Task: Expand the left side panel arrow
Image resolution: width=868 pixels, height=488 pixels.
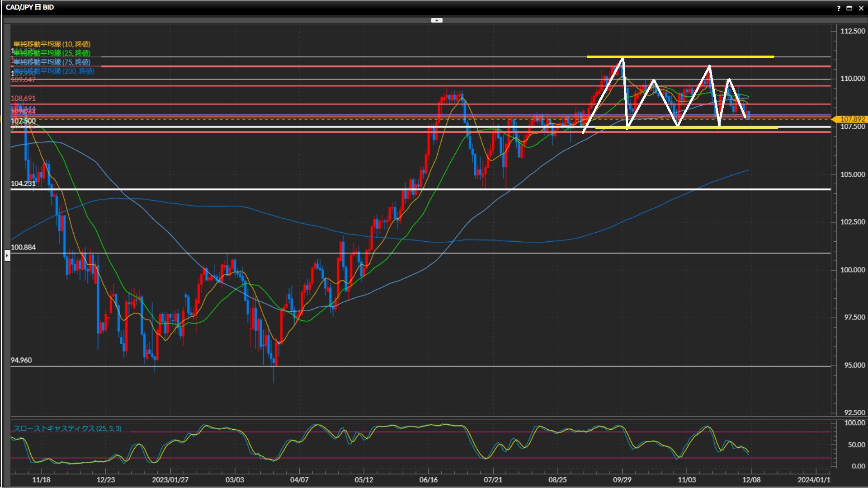Action: click(7, 256)
